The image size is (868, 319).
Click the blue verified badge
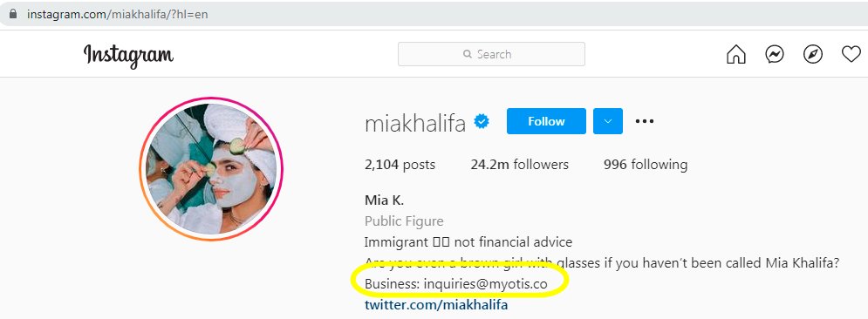(482, 122)
